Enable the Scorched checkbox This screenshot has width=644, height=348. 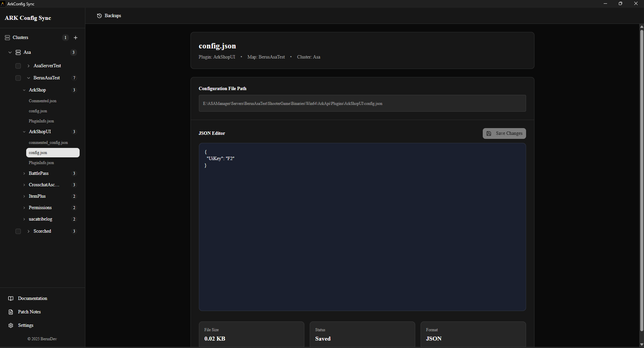pos(18,231)
